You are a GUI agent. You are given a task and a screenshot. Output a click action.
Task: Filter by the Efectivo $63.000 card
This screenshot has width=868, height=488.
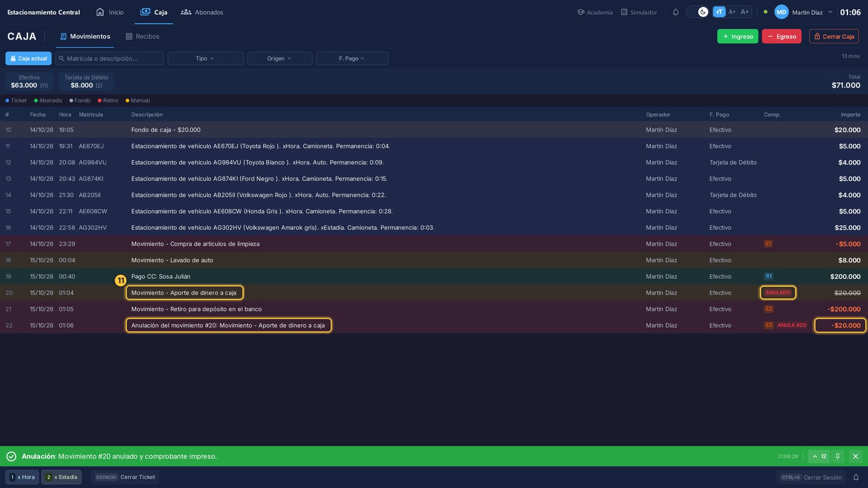[29, 81]
